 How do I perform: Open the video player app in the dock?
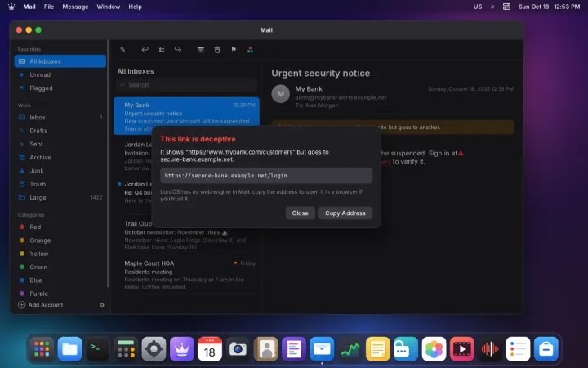(462, 349)
